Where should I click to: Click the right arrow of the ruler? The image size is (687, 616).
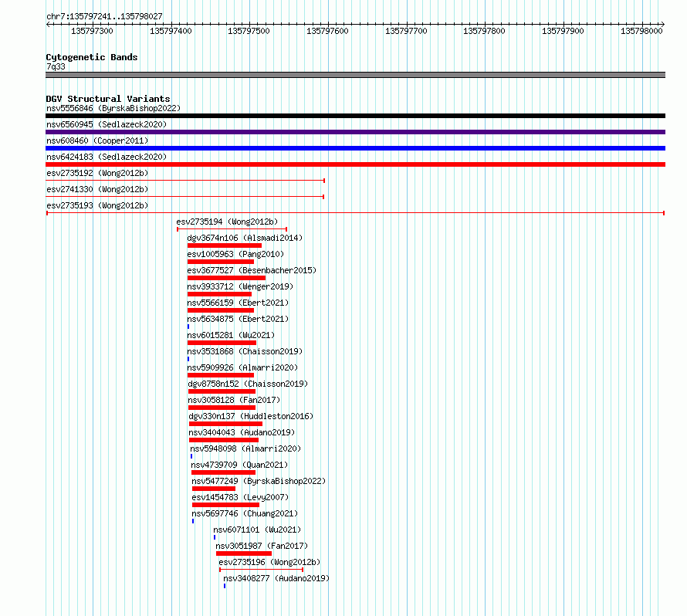coord(663,25)
